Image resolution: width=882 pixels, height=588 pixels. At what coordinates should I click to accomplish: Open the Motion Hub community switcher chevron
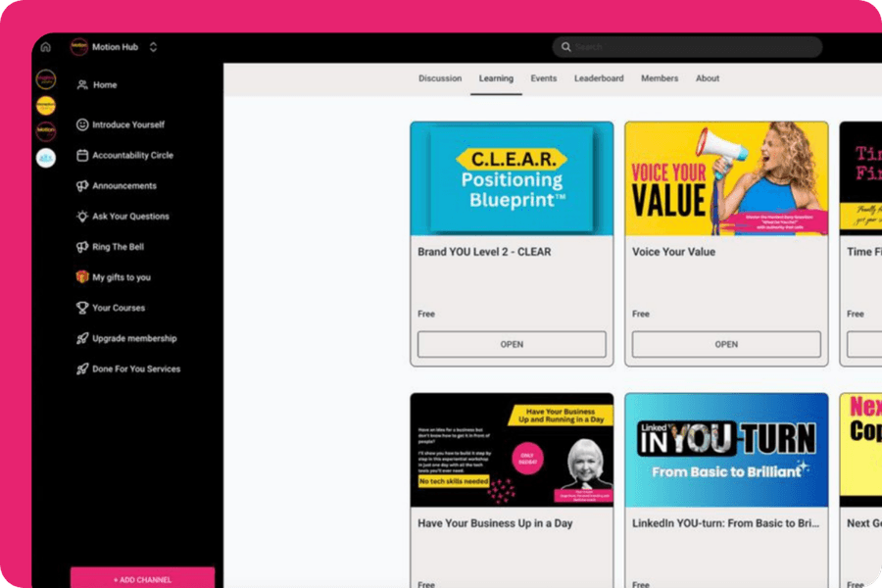[x=153, y=47]
